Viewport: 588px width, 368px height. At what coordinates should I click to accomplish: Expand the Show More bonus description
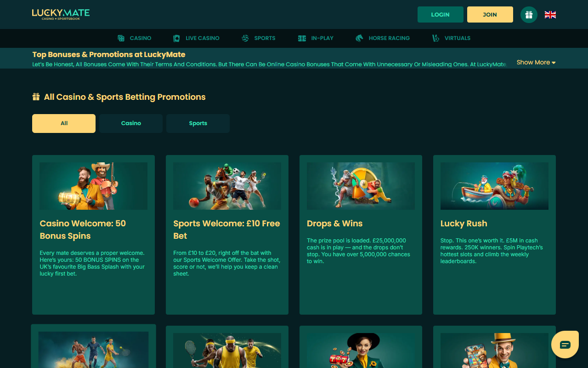pos(536,62)
